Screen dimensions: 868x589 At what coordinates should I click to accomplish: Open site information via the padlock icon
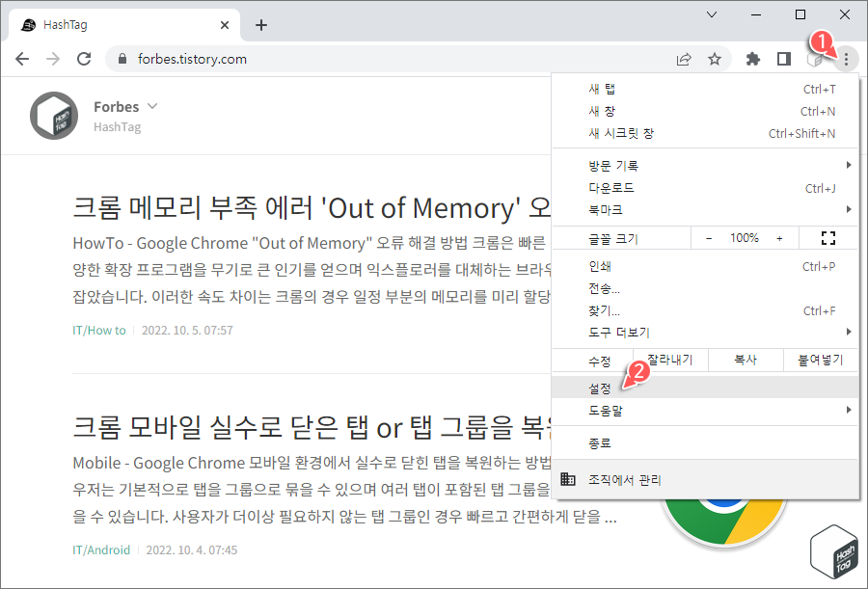point(122,59)
